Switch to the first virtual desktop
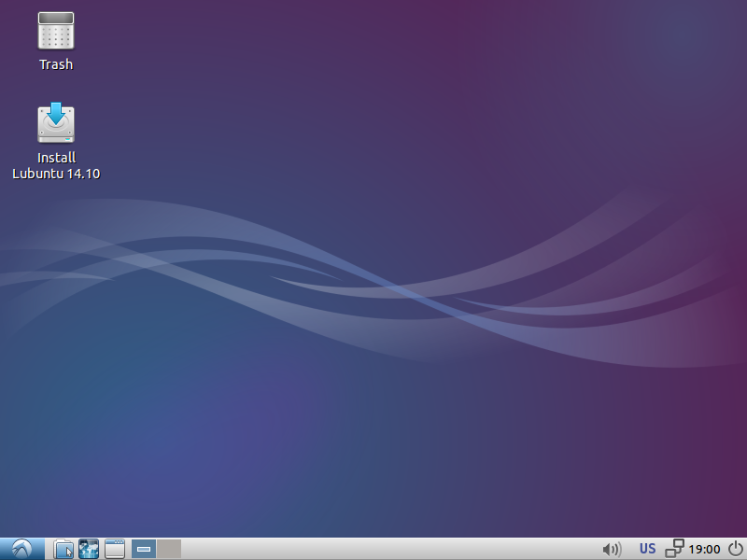747x560 pixels. [x=144, y=549]
